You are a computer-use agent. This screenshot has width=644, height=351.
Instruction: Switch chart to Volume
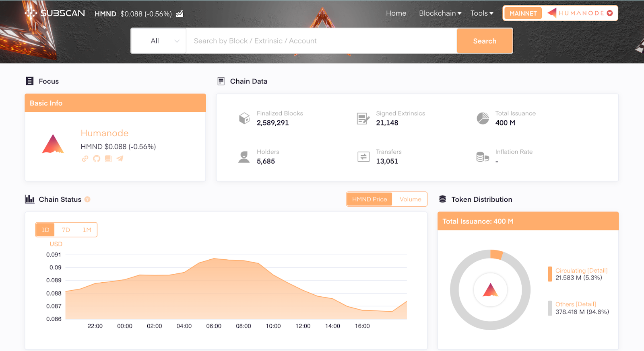coord(410,199)
